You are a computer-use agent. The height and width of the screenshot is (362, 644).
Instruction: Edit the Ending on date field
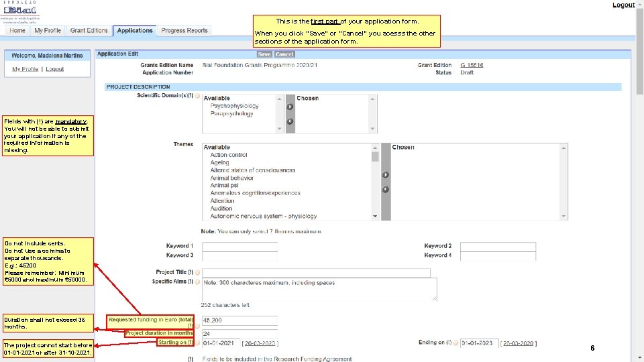479,343
